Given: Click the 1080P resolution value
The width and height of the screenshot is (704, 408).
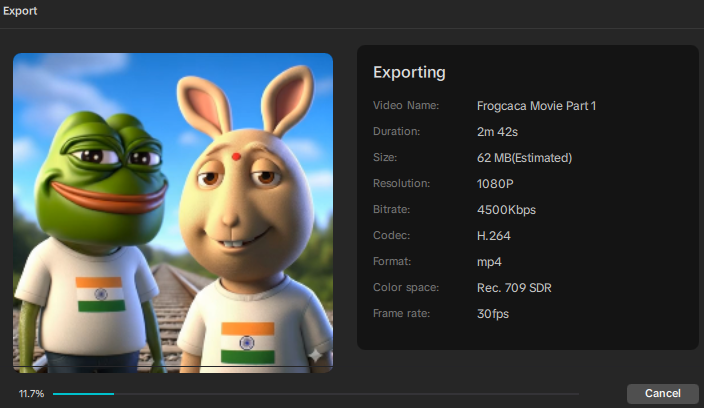Looking at the screenshot, I should tap(496, 184).
